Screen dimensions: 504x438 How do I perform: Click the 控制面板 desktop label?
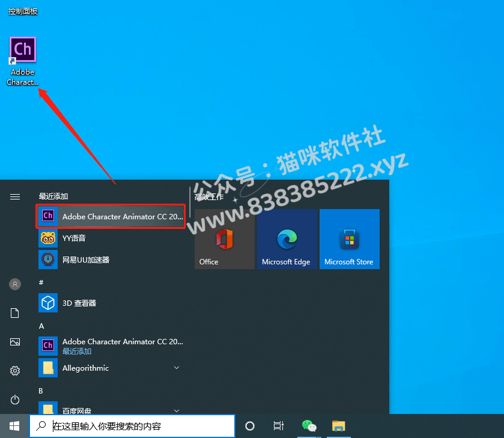[23, 11]
